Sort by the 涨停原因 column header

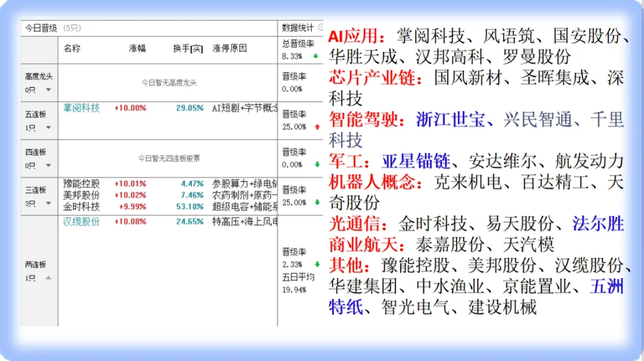230,48
